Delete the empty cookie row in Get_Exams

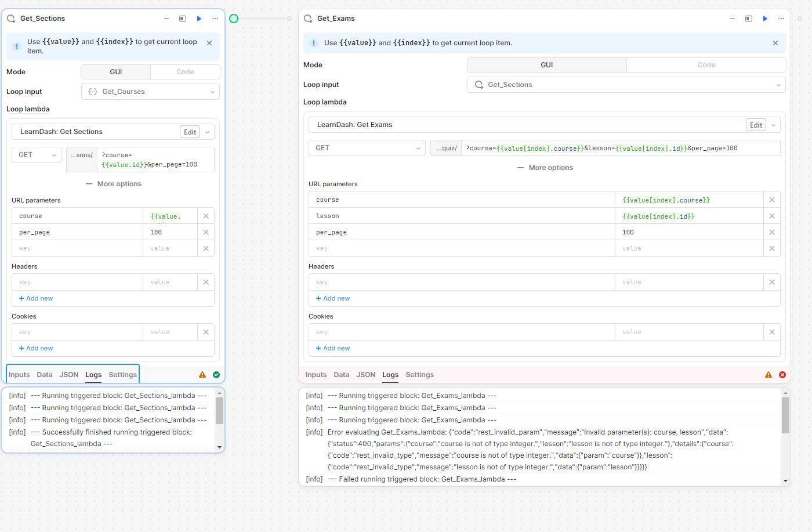pyautogui.click(x=772, y=332)
